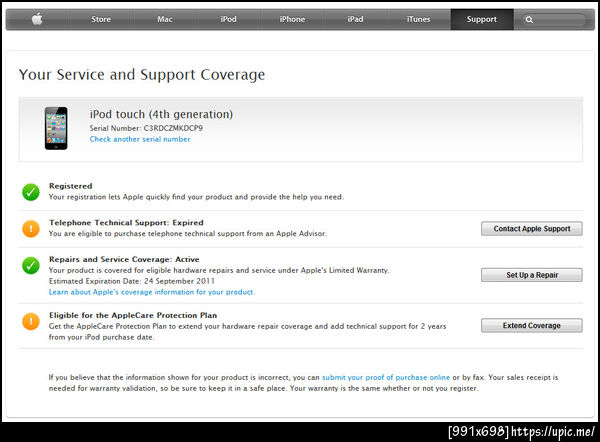Image resolution: width=600 pixels, height=442 pixels.
Task: Open the Store tab
Action: click(x=101, y=19)
